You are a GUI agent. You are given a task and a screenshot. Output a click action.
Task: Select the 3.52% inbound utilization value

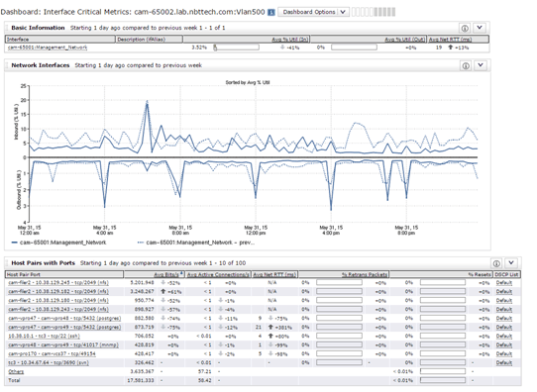[x=199, y=48]
